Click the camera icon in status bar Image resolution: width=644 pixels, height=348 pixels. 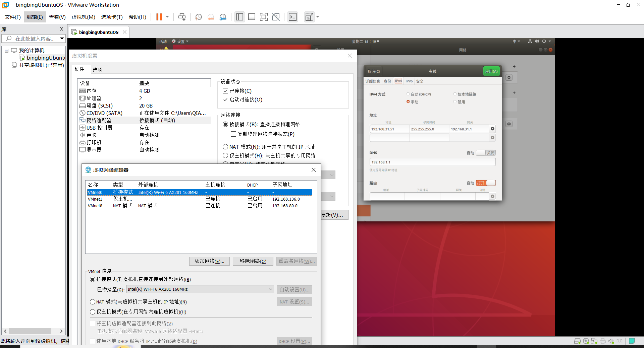coord(620,341)
